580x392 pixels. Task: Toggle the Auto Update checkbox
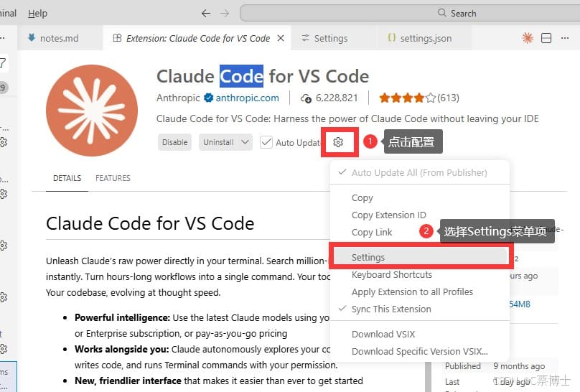266,142
